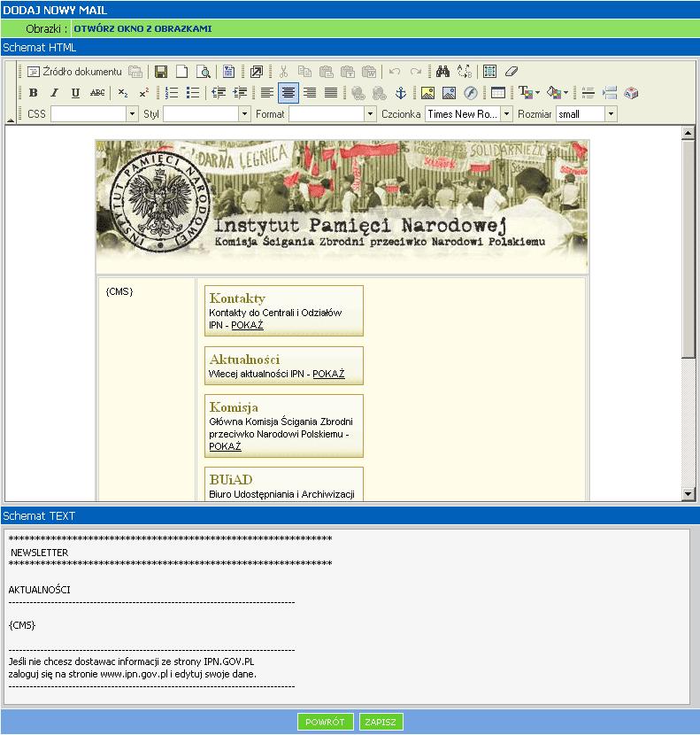700x735 pixels.
Task: Click the Remove Format eraser icon
Action: (512, 72)
